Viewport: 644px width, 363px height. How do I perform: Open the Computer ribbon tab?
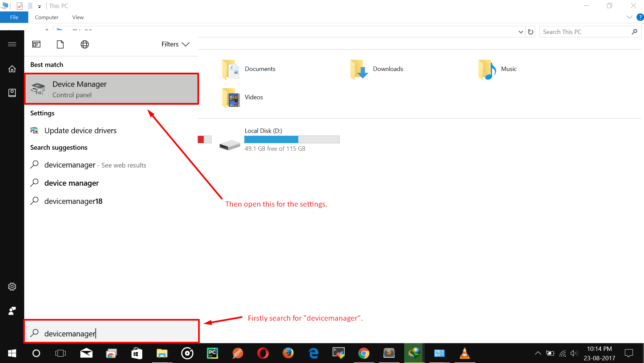point(47,17)
